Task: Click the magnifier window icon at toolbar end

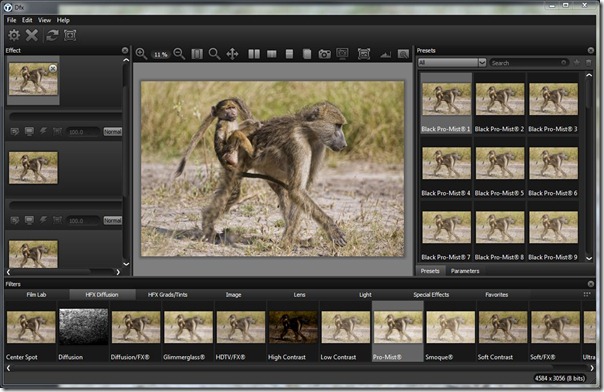Action: (403, 54)
